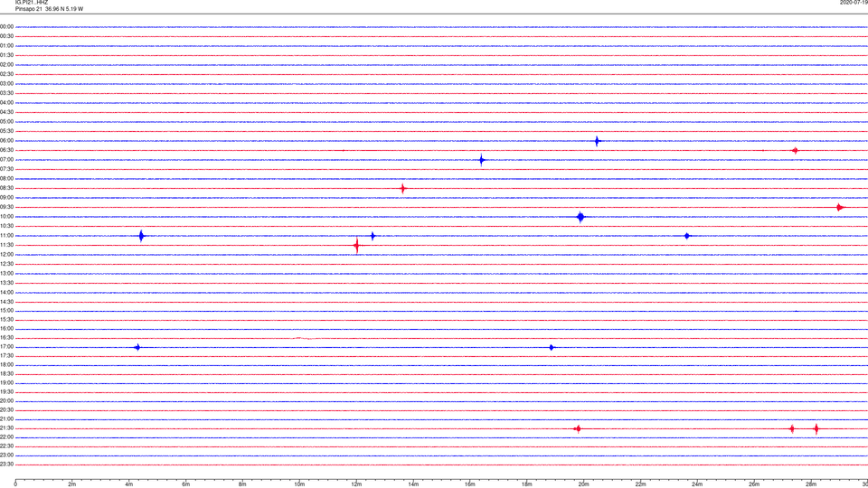The image size is (868, 488).
Task: Click the 05:00 row time label
Action: click(x=6, y=122)
